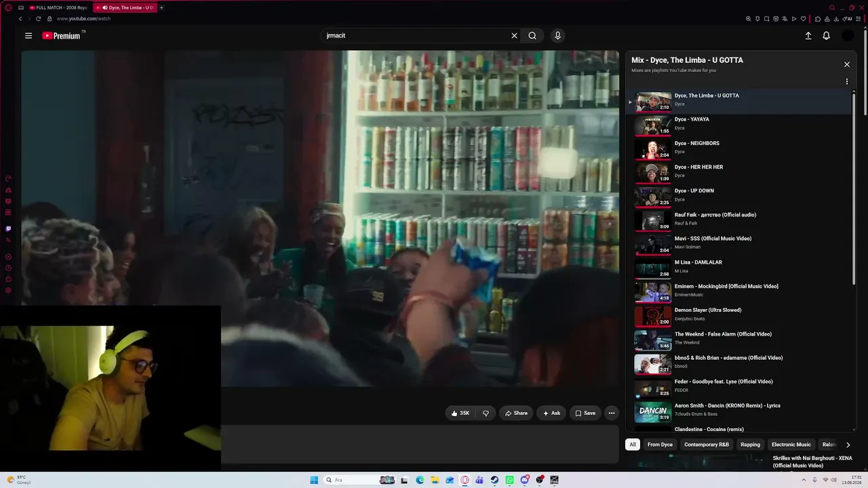Viewport: 868px width, 488px height.
Task: Open the YouTube create upload button
Action: 808,36
